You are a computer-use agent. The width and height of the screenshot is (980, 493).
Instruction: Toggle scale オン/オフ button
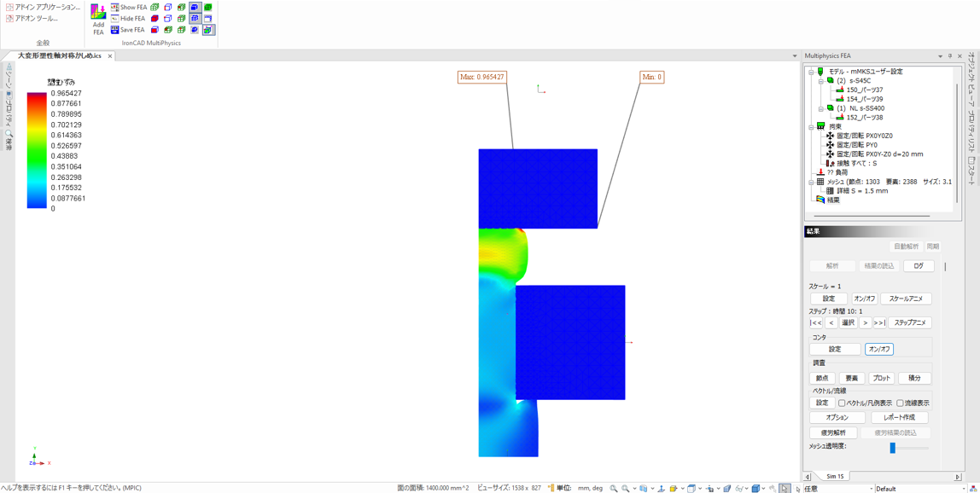pyautogui.click(x=865, y=299)
